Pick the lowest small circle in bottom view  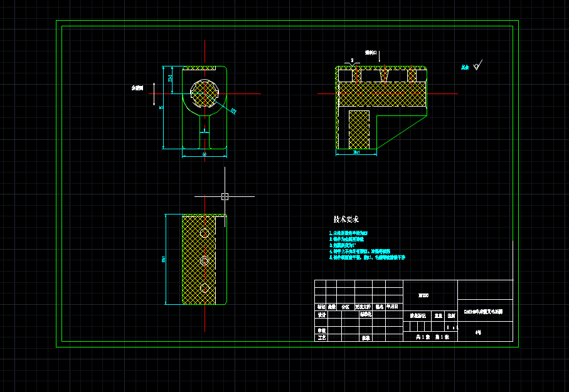click(x=205, y=288)
